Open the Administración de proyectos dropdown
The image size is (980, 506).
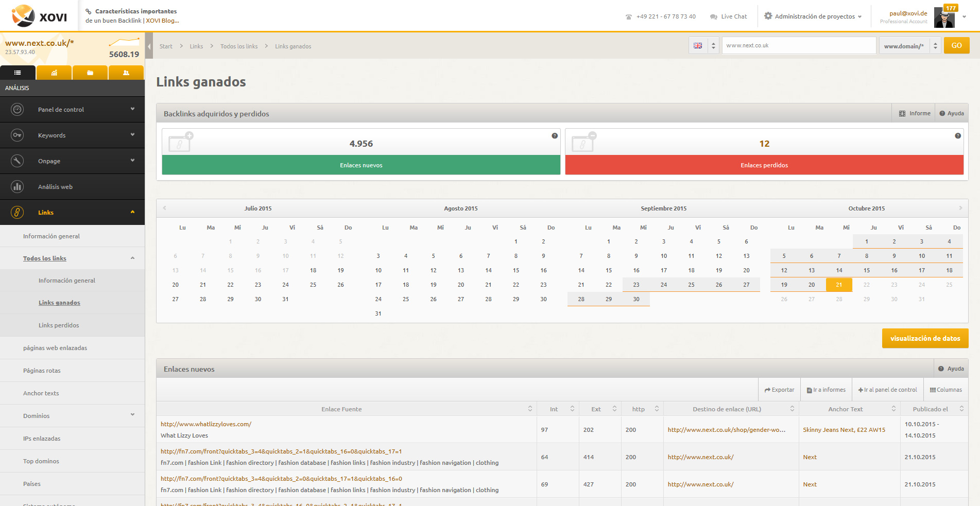pyautogui.click(x=813, y=16)
